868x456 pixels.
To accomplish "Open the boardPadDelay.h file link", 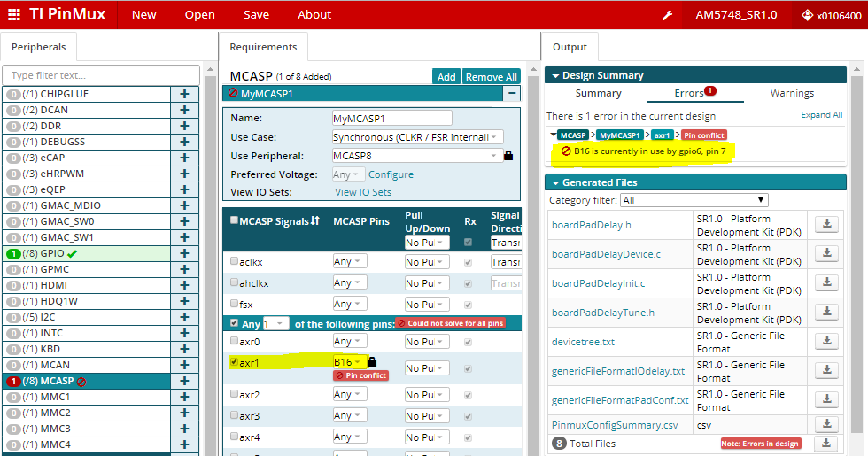I will click(x=592, y=225).
